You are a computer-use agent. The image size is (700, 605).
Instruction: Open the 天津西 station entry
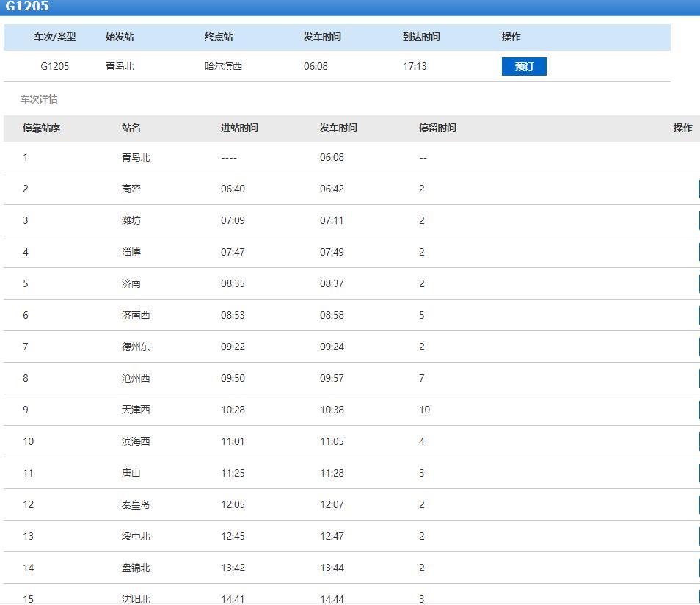(x=136, y=410)
